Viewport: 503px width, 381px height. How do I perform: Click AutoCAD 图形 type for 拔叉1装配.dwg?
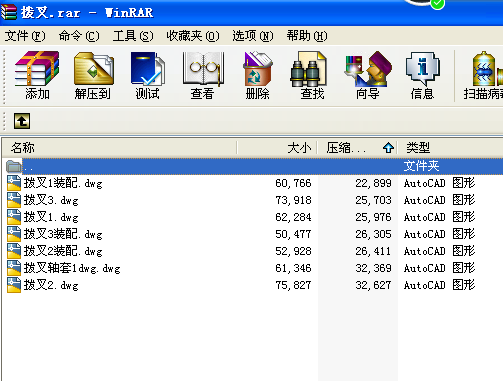point(439,183)
